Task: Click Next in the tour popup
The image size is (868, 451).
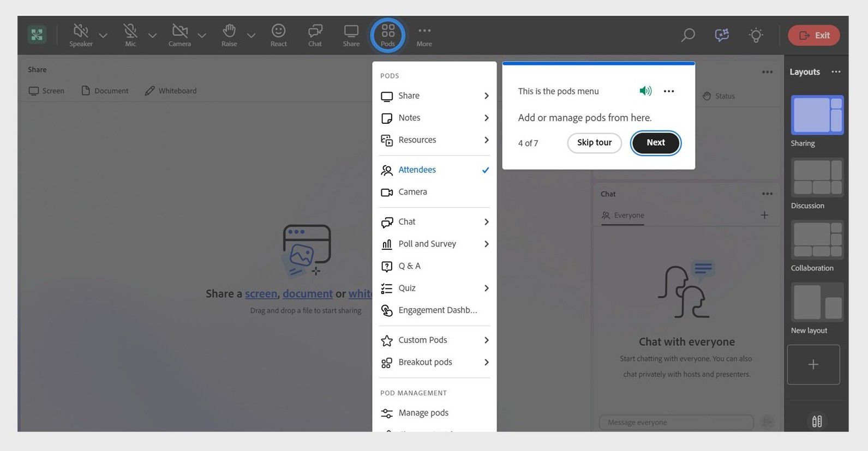Action: [656, 143]
